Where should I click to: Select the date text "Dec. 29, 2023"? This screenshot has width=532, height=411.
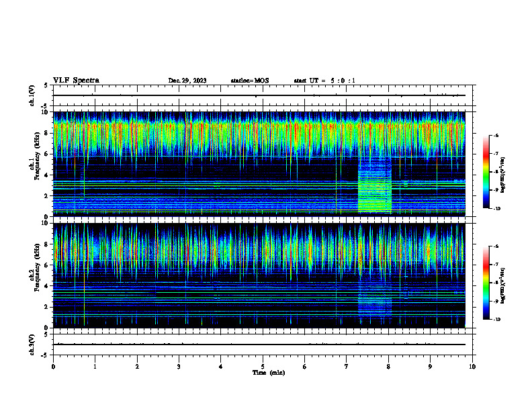point(187,81)
